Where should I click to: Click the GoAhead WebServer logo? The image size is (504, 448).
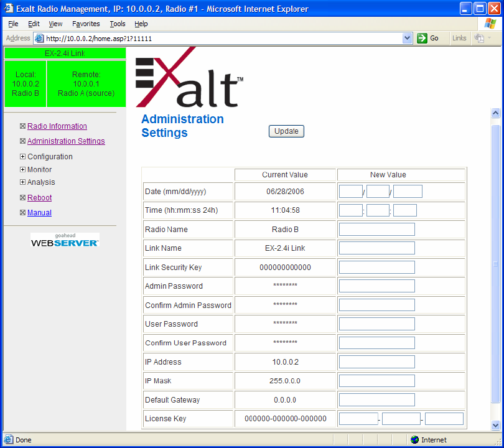(x=65, y=240)
